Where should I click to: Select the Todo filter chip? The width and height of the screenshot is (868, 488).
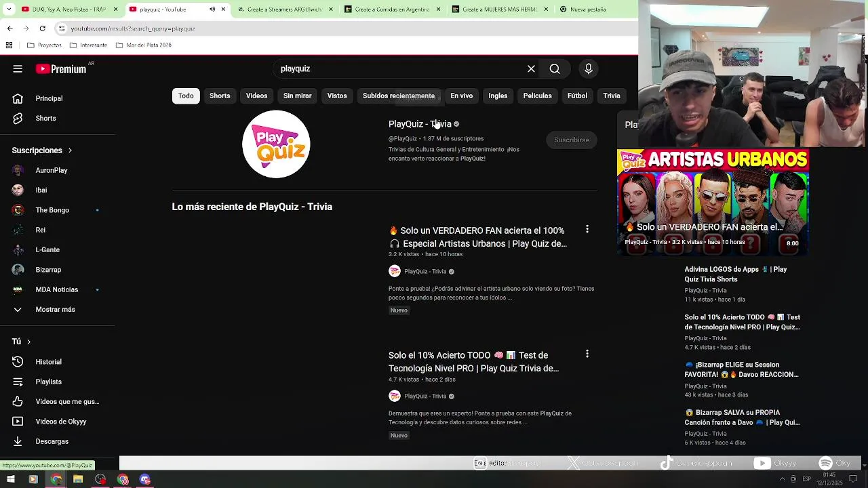186,96
